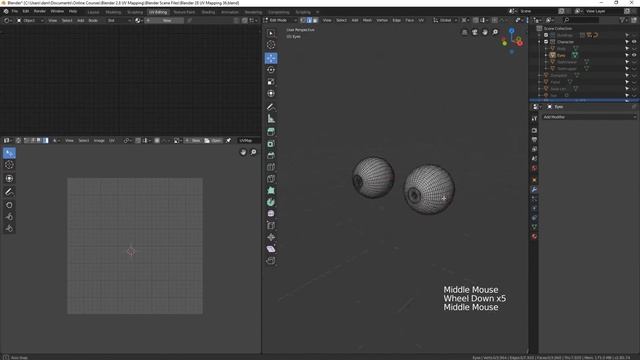
Task: Collapse the Character collection in outliner
Action: 540,42
